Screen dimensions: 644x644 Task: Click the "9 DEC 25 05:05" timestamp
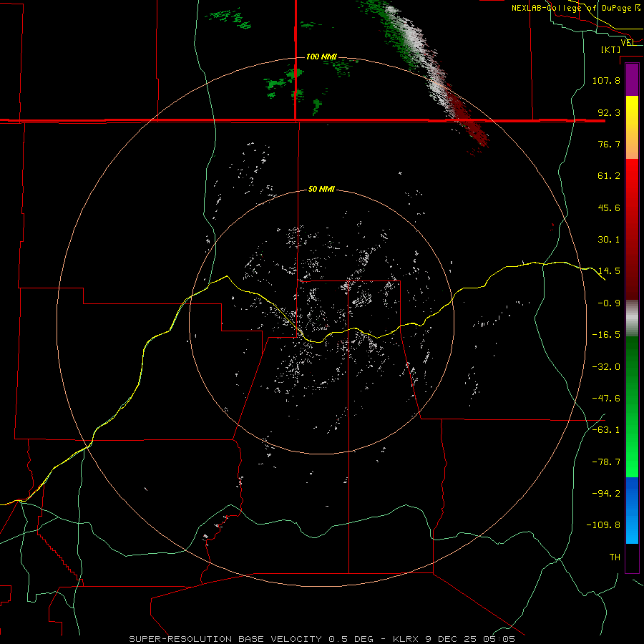pos(470,639)
